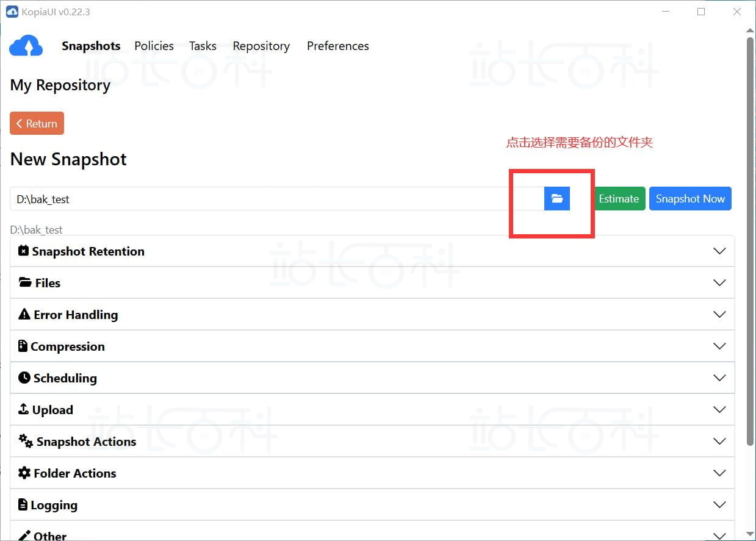Click the Error Handling warning icon
This screenshot has height=541, width=756.
[x=24, y=314]
